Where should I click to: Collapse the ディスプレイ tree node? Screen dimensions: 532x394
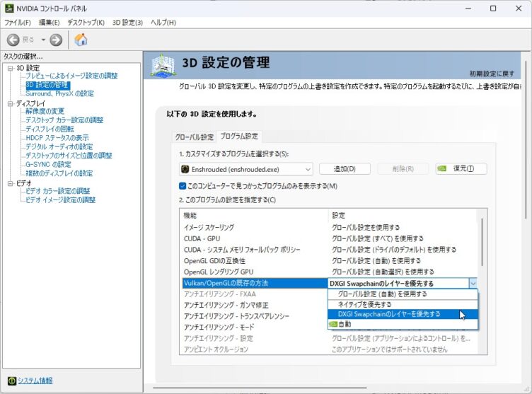click(x=10, y=103)
